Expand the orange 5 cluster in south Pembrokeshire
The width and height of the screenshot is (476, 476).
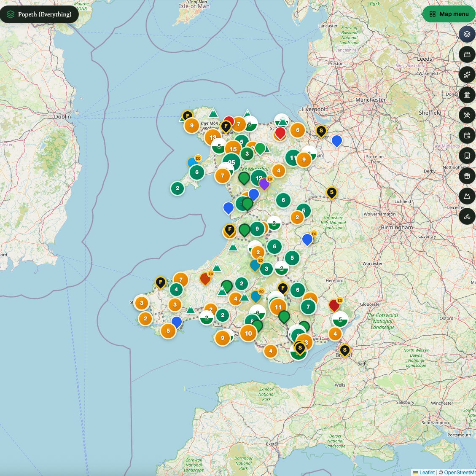coord(168,331)
